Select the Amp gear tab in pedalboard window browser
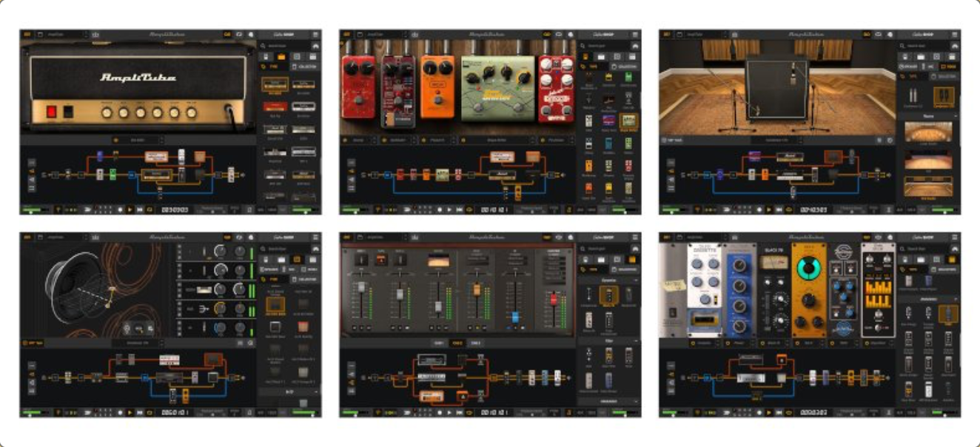The width and height of the screenshot is (980, 447). point(600,56)
